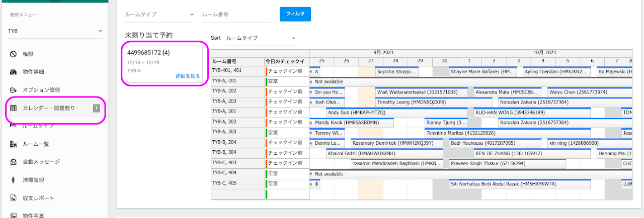Open the TYB property selector dropdown
Viewport: 644px width, 218px height.
[55, 31]
